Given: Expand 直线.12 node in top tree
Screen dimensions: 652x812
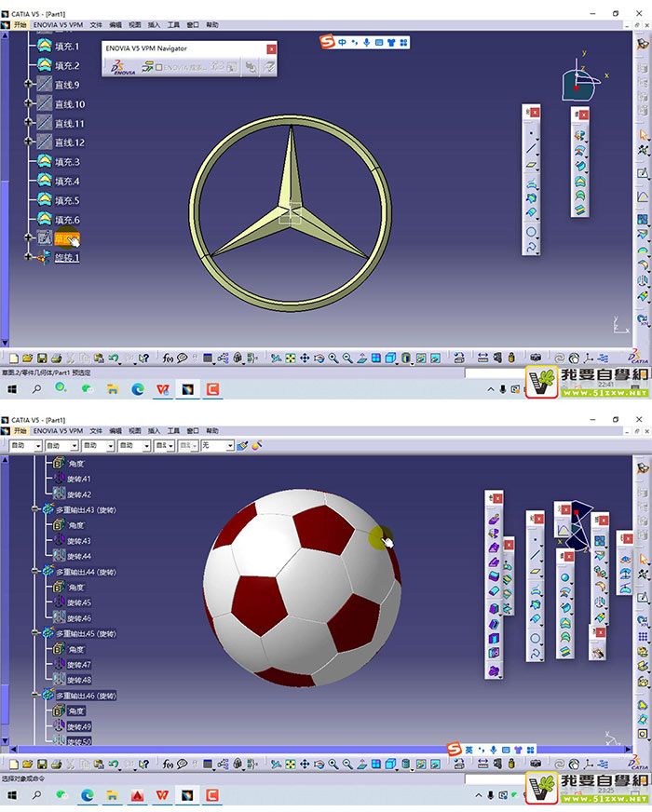Looking at the screenshot, I should pyautogui.click(x=28, y=142).
